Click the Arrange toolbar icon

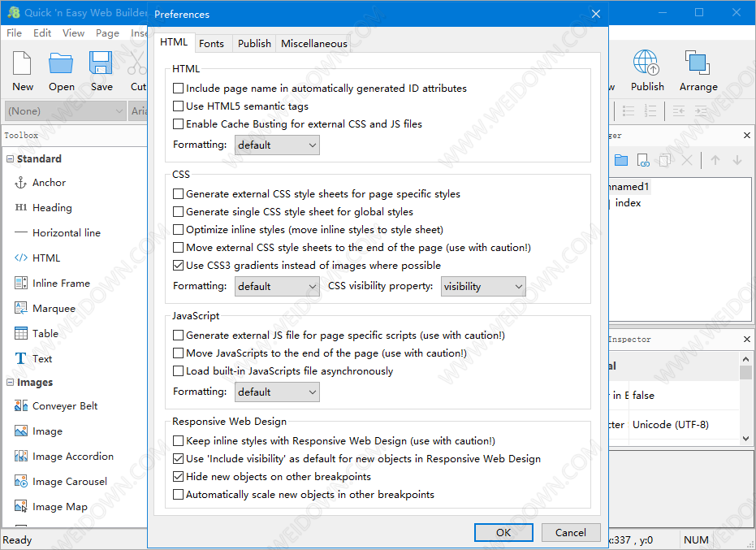pyautogui.click(x=698, y=63)
